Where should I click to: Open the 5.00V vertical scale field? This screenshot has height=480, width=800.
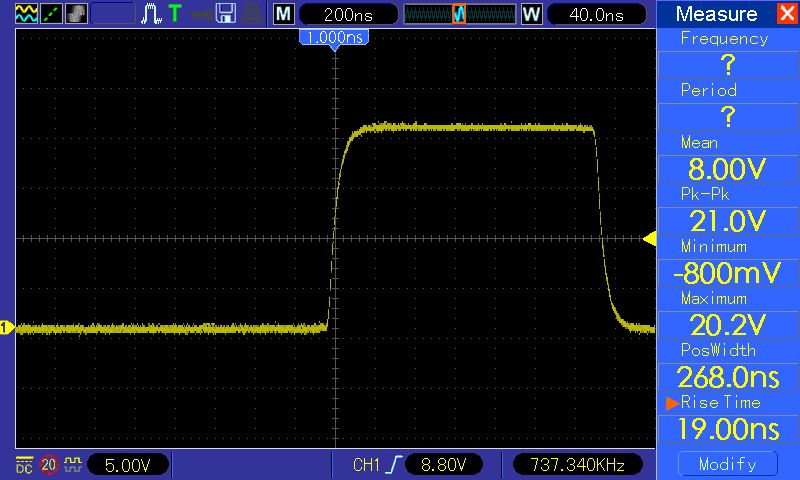click(x=129, y=465)
